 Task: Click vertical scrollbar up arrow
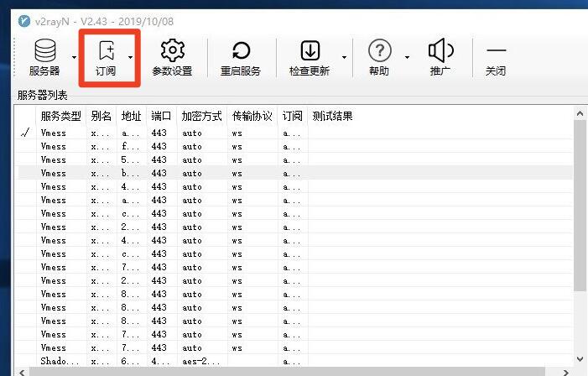580,113
